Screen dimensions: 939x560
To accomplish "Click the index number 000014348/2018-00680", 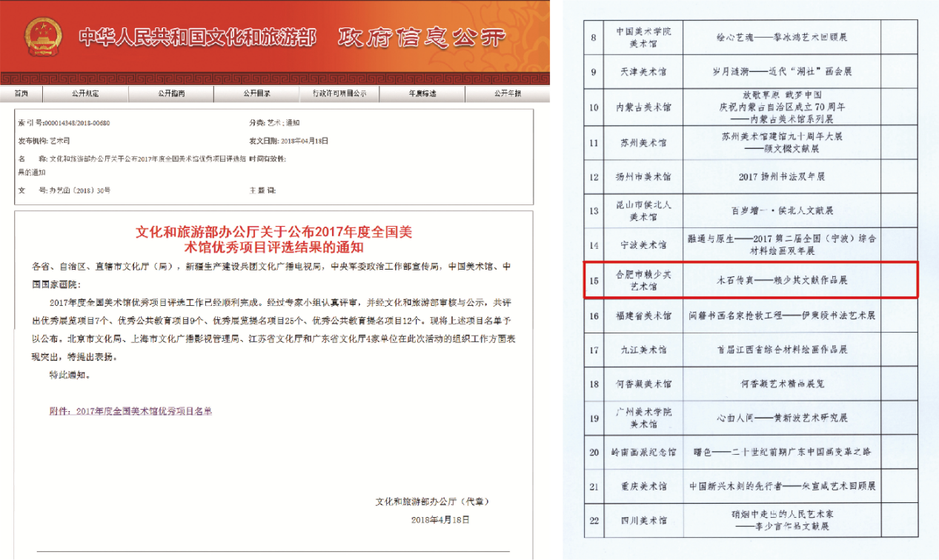I will pos(76,122).
